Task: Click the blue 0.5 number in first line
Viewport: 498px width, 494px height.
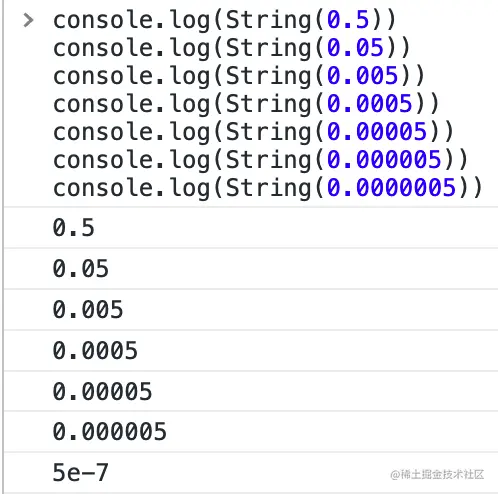Action: pyautogui.click(x=348, y=20)
